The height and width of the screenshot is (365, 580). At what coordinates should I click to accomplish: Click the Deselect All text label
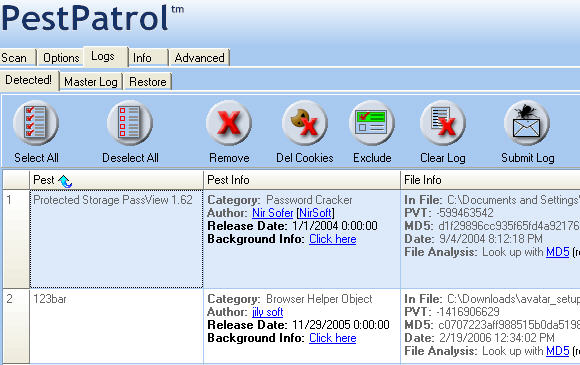(130, 158)
